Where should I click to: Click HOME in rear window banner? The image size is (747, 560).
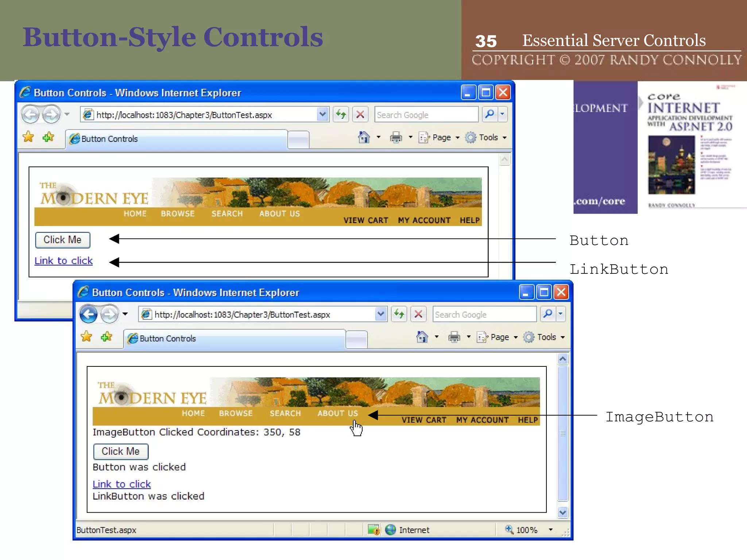(x=135, y=214)
